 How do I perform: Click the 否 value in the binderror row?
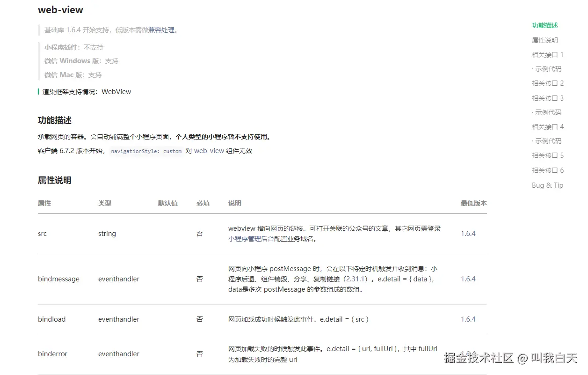(200, 354)
